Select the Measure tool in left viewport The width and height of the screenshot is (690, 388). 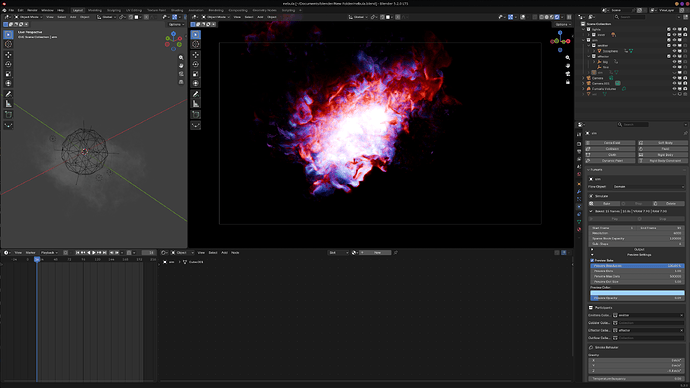point(8,104)
